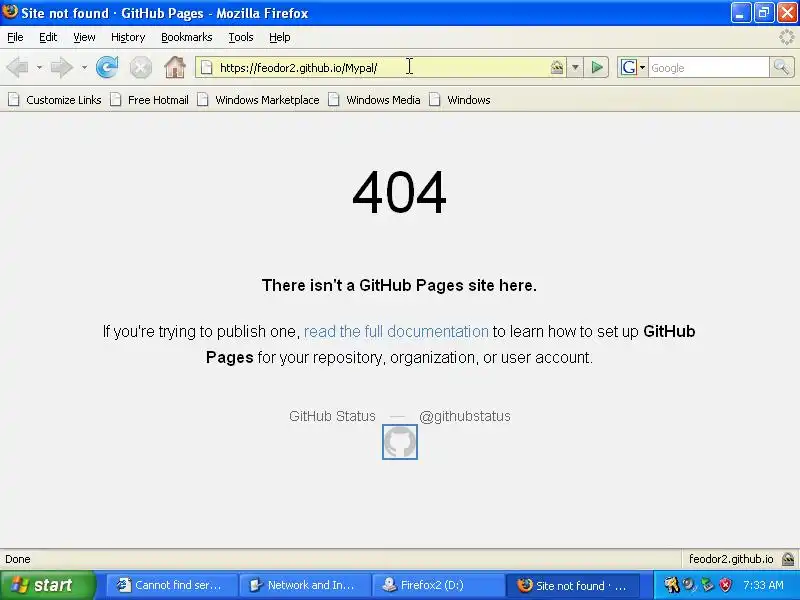Reload the current page

pos(107,67)
